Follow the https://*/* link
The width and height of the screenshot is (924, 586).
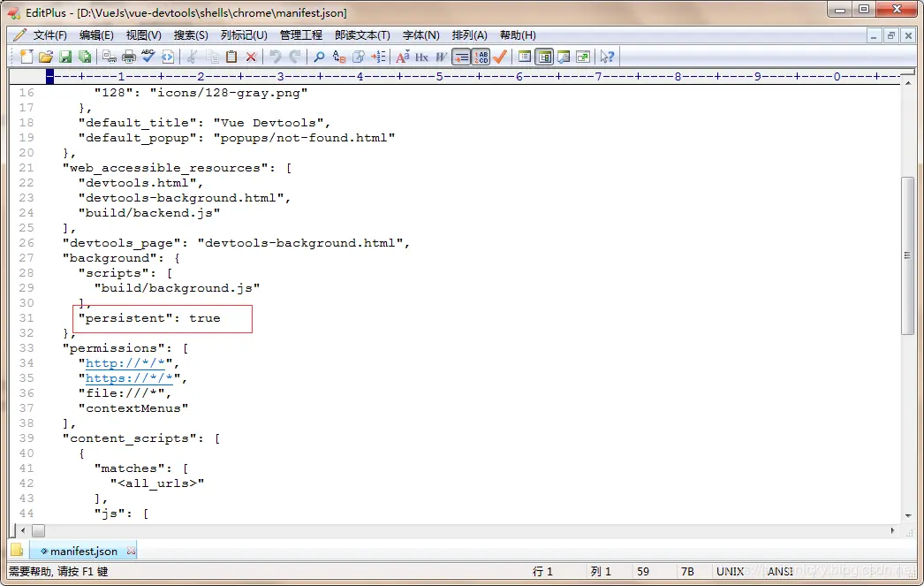click(130, 378)
